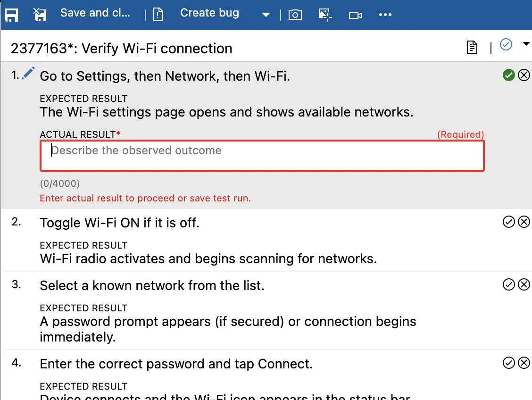532x400 pixels.
Task: Mark the overall test outcome as passed
Action: pos(506,45)
